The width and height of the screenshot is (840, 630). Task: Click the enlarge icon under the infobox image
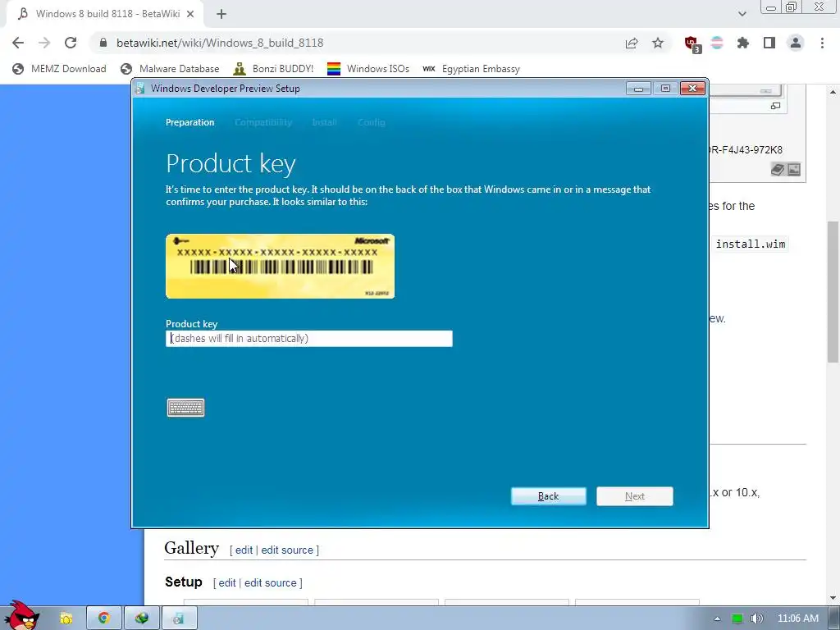[775, 106]
